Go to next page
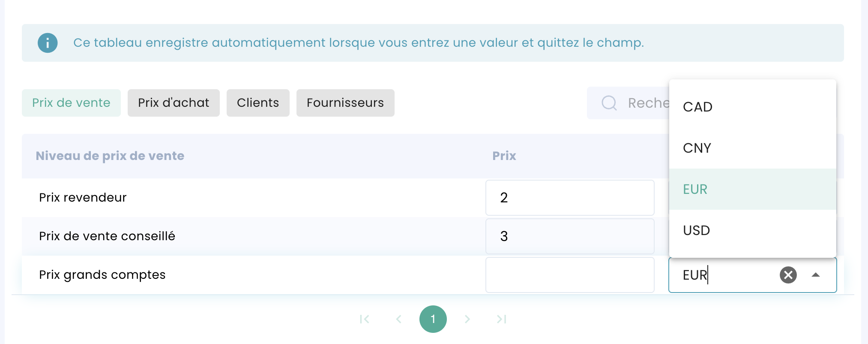Image resolution: width=868 pixels, height=344 pixels. coord(467,319)
